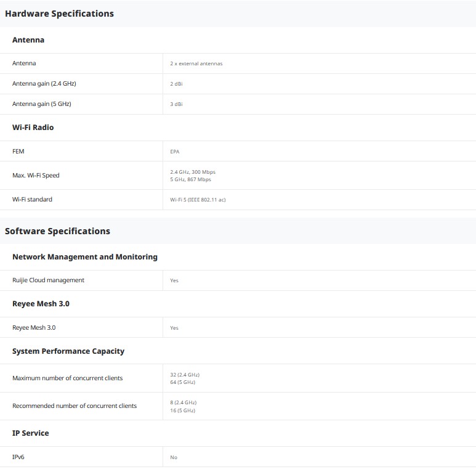This screenshot has height=469, width=476.
Task: Select the 'Wi-Fi 5 (IEEE 802.11 ac)' value
Action: (x=198, y=200)
